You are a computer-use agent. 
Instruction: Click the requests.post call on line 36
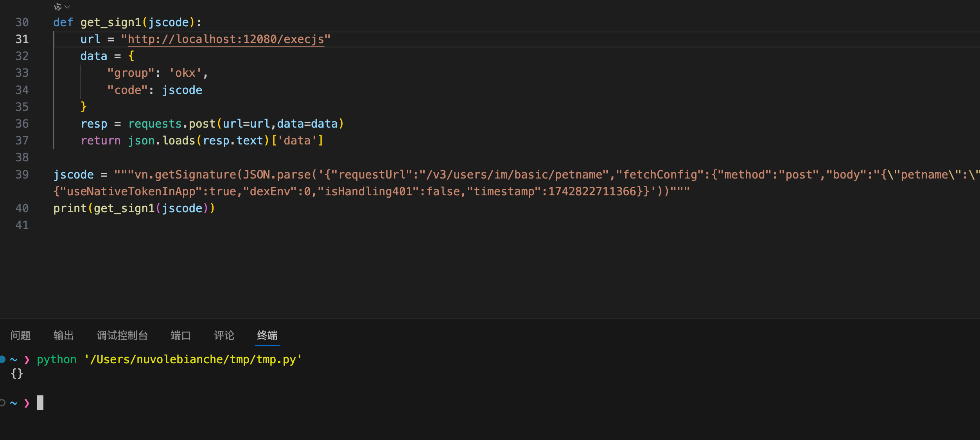(172, 124)
